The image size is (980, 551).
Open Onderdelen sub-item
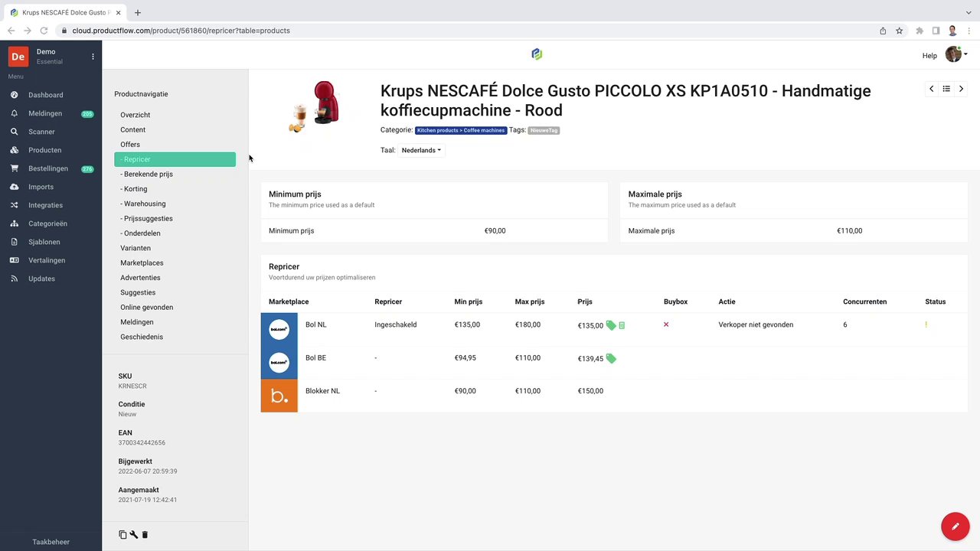140,233
